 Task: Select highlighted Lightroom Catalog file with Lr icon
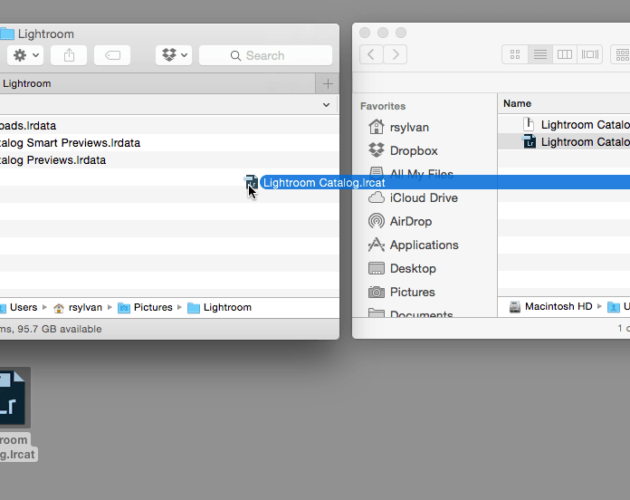[x=564, y=142]
